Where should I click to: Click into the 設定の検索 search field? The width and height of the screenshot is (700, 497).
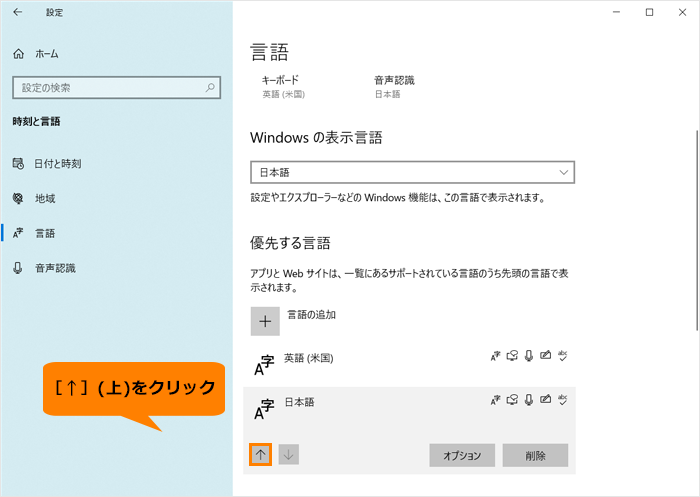pyautogui.click(x=105, y=88)
